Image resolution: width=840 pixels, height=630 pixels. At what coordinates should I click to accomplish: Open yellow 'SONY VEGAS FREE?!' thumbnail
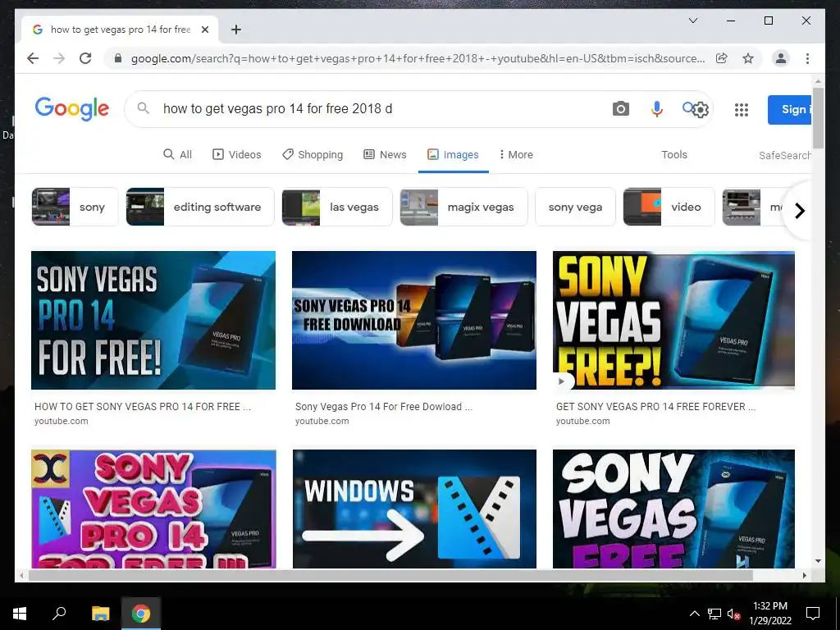click(x=674, y=321)
